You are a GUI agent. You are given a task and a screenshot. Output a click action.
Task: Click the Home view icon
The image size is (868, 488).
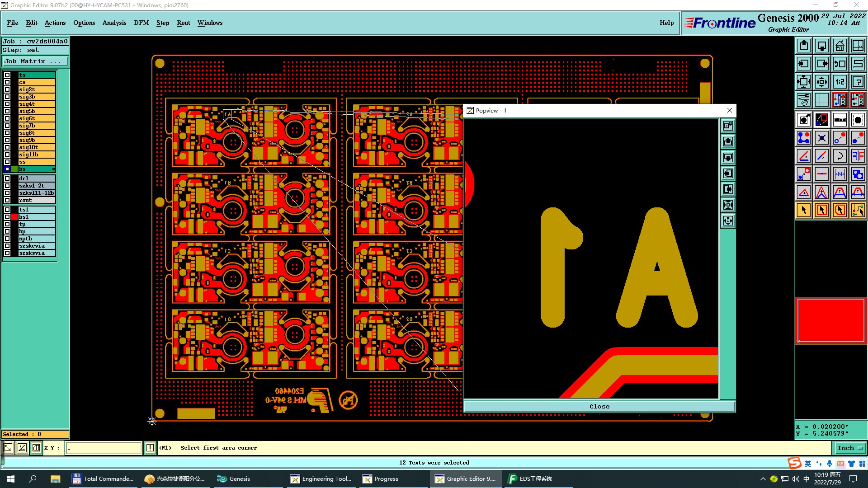[840, 46]
